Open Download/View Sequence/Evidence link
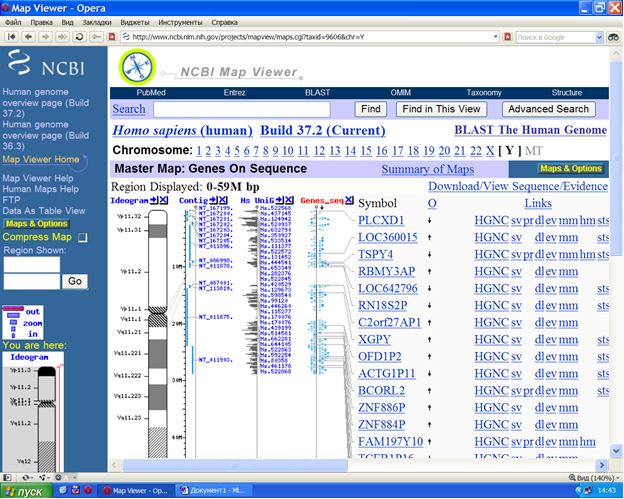Screen dimensions: 624x499 (x=518, y=186)
